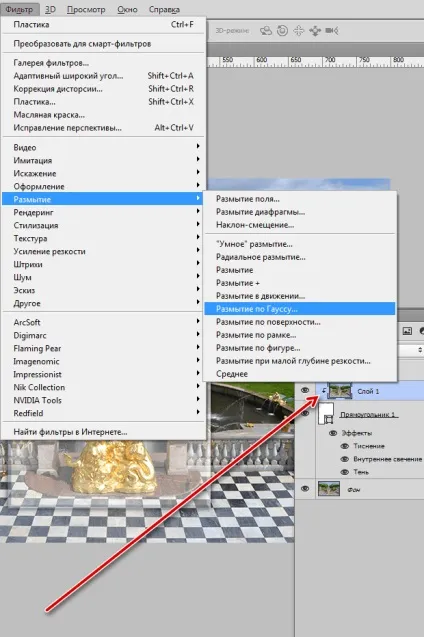Screen dimensions: 424x637
Task: Select the 3D rotate object icon
Action: click(266, 30)
